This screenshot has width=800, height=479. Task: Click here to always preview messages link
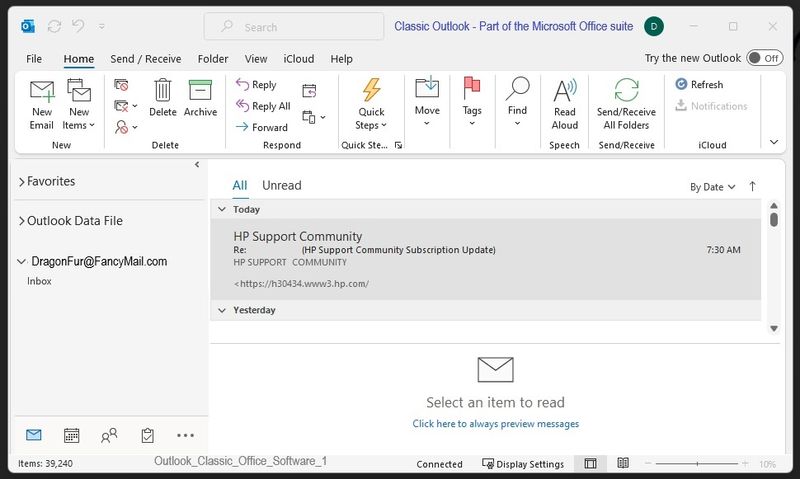[x=495, y=424]
